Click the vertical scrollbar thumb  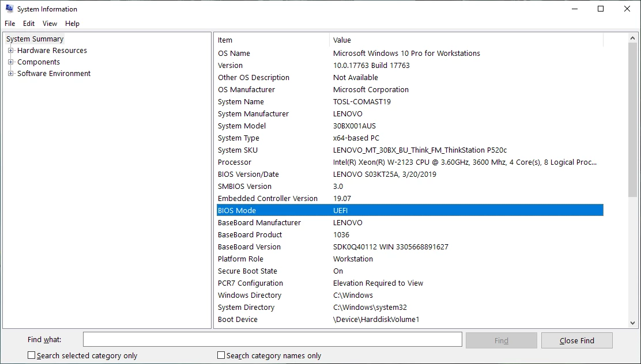632,120
